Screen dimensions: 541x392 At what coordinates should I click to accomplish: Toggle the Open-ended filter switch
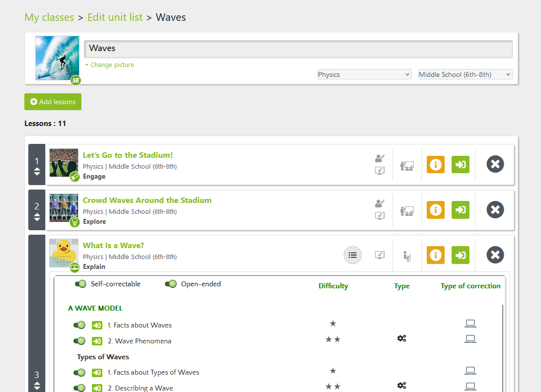(x=170, y=284)
